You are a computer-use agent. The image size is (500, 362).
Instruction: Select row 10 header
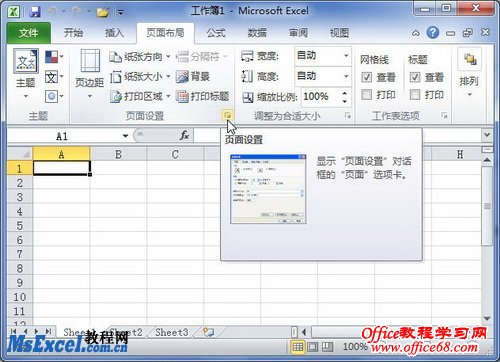coord(20,297)
